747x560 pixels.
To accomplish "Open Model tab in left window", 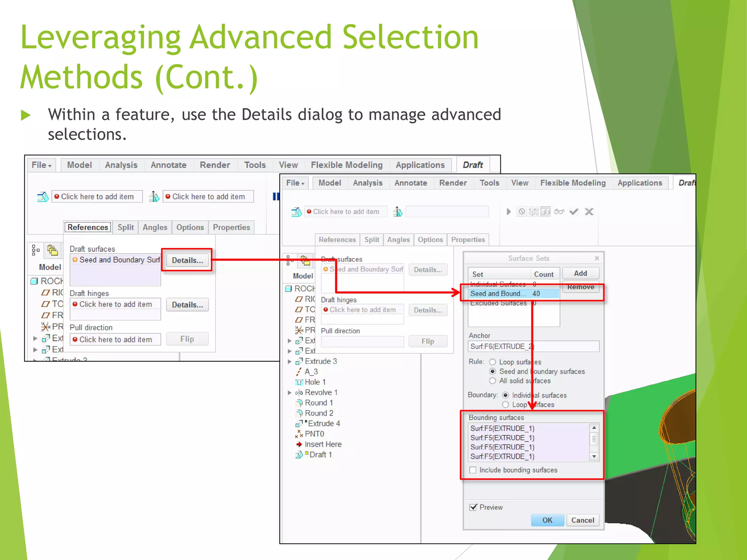I will tap(79, 165).
